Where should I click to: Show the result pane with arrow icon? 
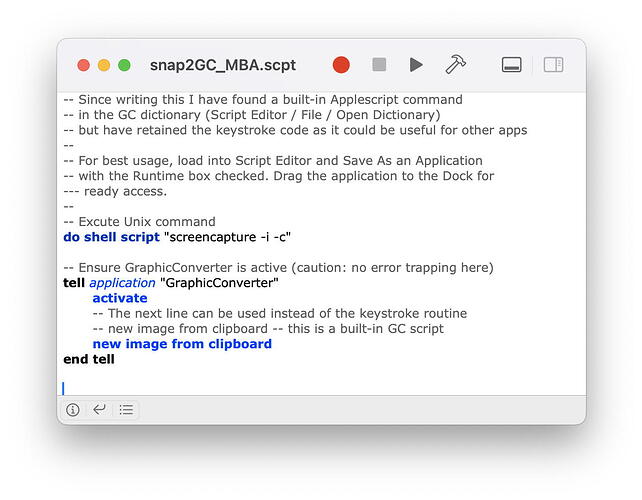99,409
